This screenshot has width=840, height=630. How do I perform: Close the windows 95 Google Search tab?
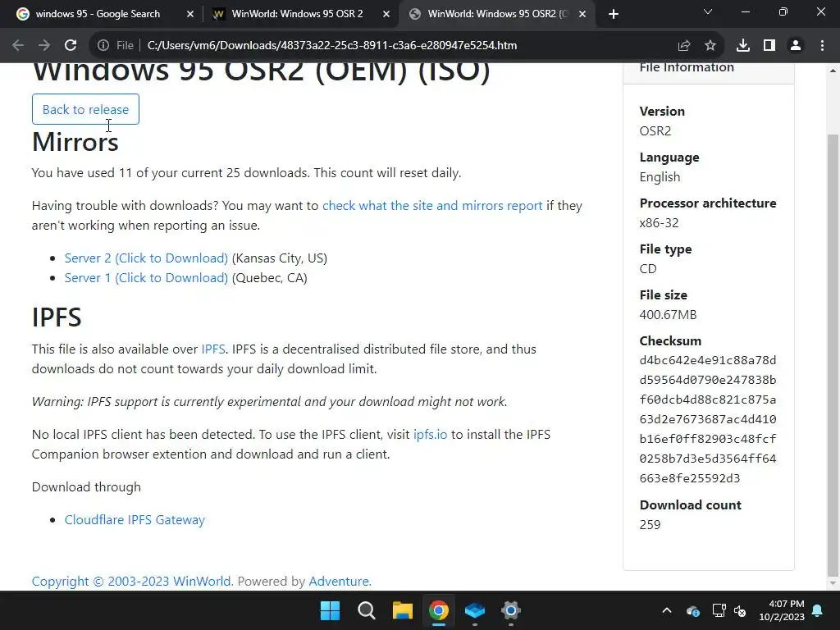point(189,14)
